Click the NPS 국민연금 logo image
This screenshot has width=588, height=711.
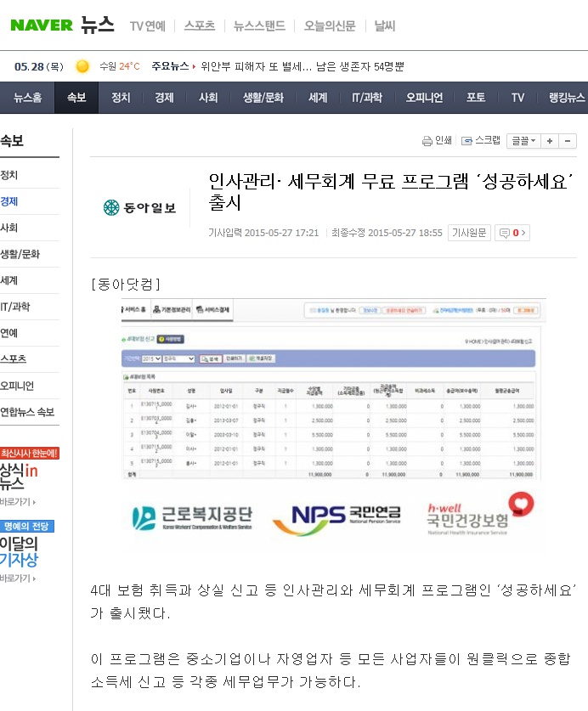coord(337,519)
